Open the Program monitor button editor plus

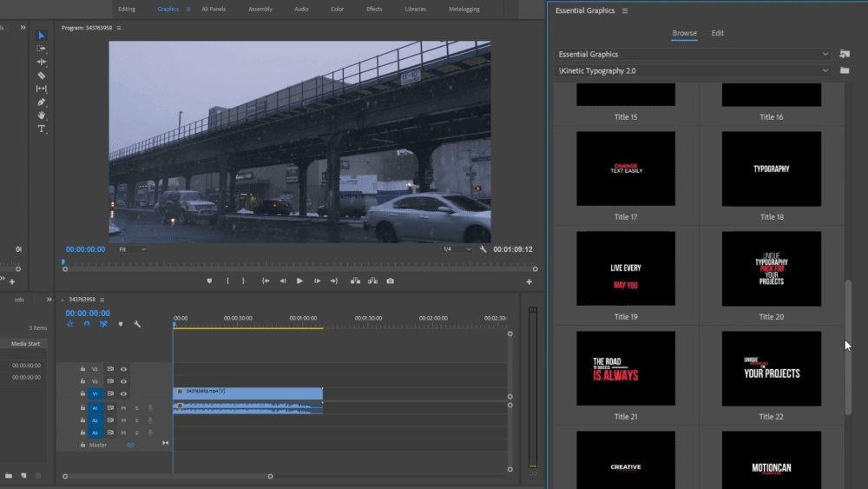pos(529,282)
